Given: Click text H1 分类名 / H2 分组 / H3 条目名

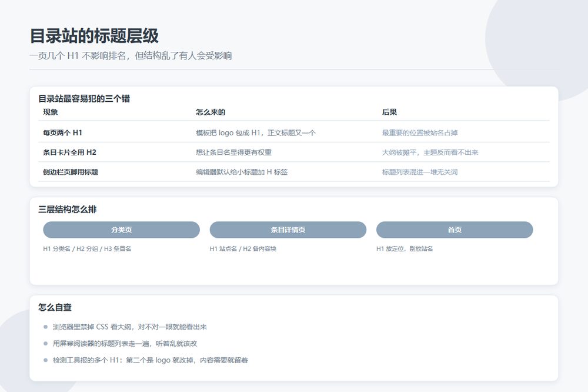Looking at the screenshot, I should tap(87, 248).
